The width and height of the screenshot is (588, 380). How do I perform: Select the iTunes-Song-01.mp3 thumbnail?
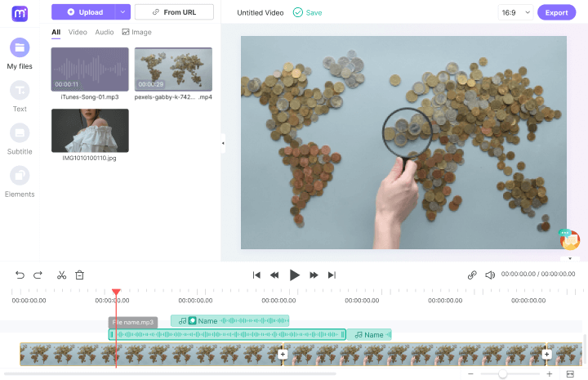click(x=90, y=69)
